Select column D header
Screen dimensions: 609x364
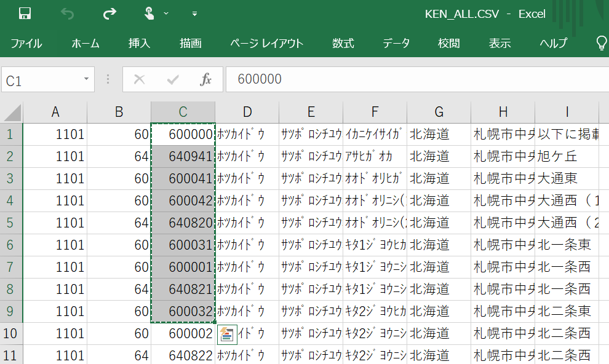pyautogui.click(x=247, y=112)
